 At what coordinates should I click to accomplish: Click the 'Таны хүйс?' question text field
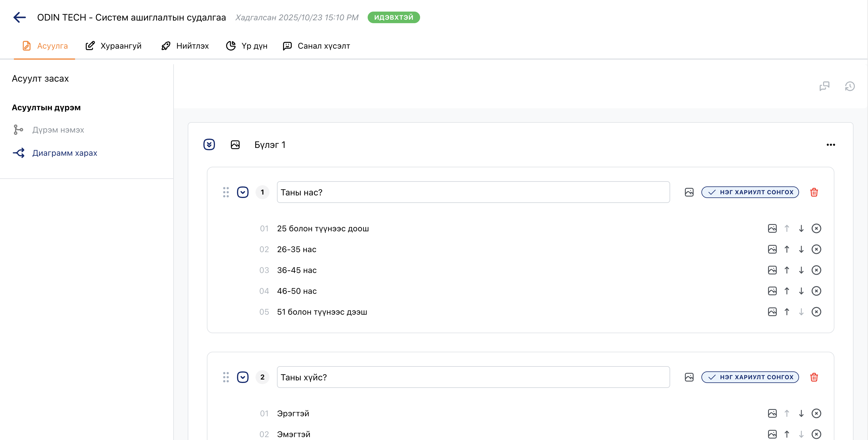click(473, 377)
